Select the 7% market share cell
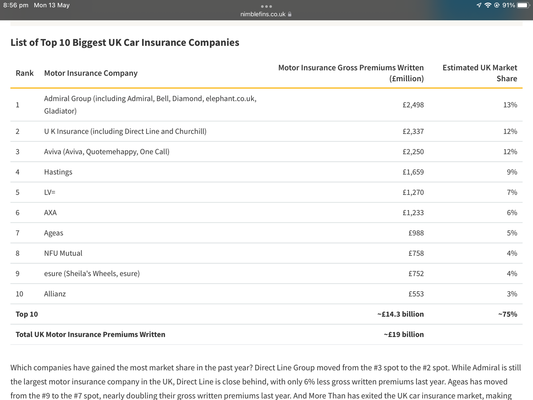 click(x=512, y=192)
